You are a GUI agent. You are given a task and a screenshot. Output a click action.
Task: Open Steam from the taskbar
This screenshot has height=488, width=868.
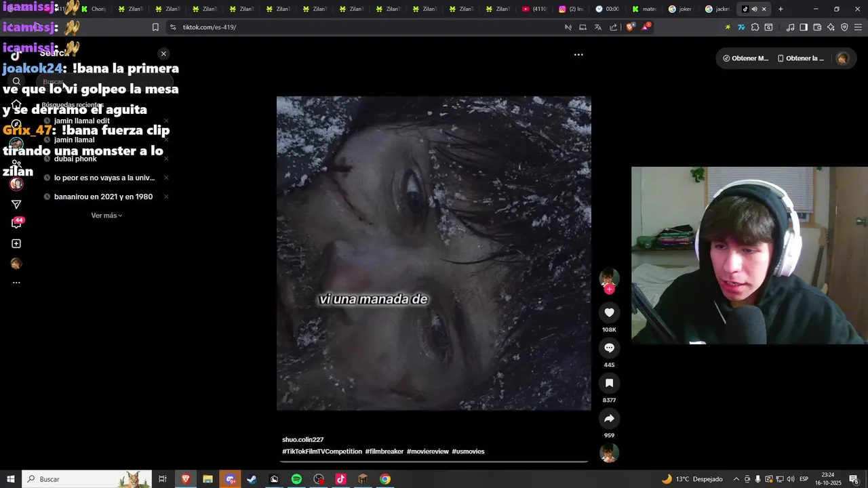pos(252,479)
